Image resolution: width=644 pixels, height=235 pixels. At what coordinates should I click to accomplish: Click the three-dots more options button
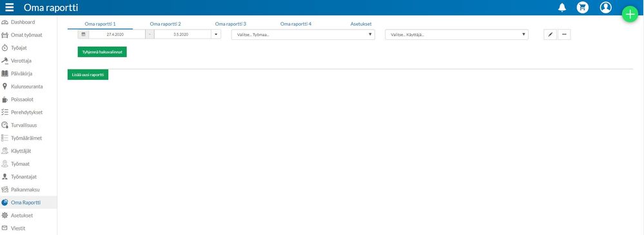[564, 35]
